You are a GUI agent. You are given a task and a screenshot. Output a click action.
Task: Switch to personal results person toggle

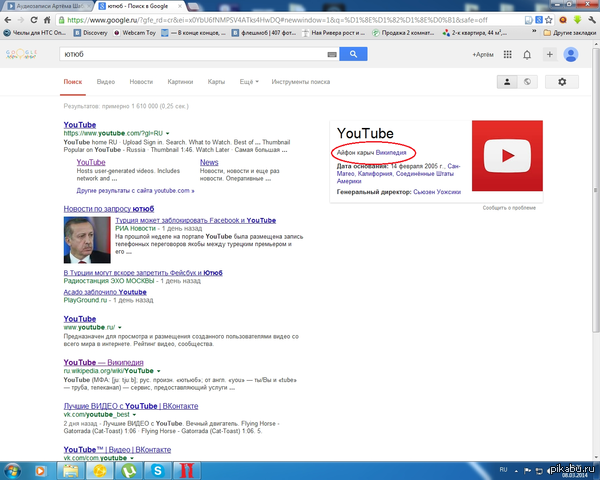[507, 82]
